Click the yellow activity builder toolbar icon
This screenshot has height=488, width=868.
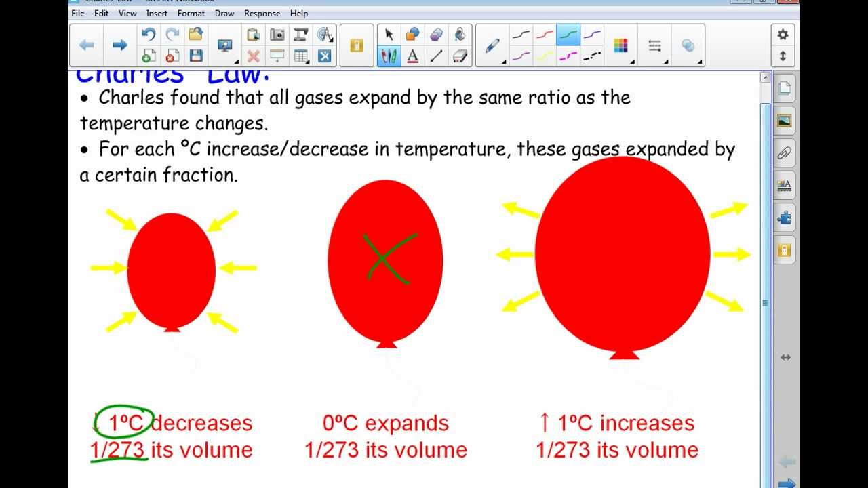tap(357, 45)
